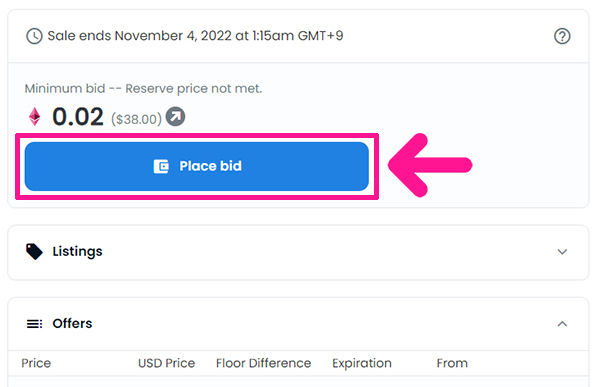
Task: Click the Offers list icon
Action: [34, 324]
